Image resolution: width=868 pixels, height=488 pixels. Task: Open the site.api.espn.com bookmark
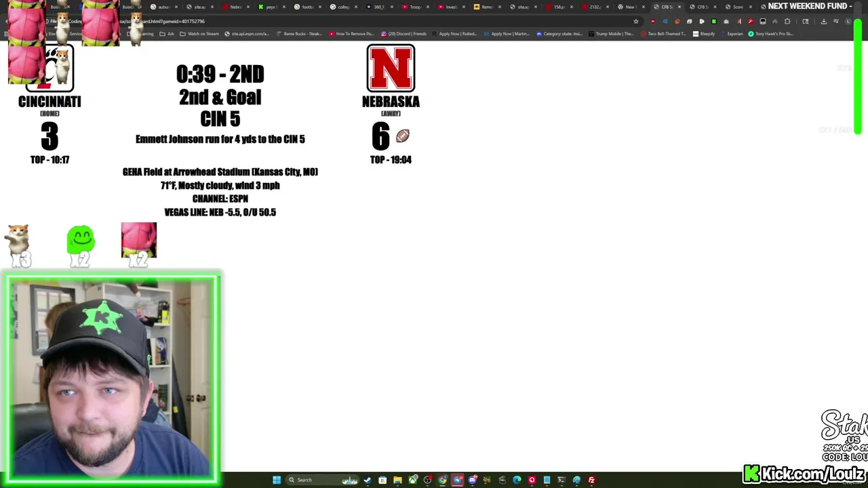246,34
